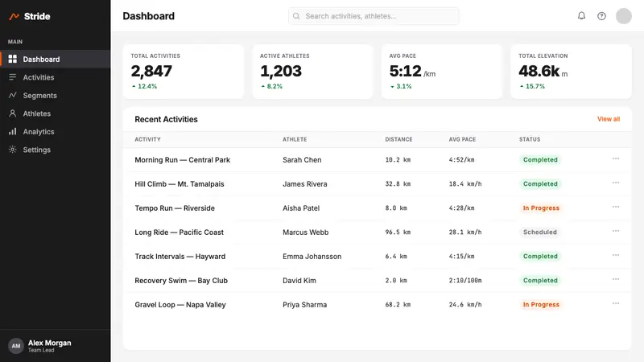Open more options for Long Ride row

pos(616,231)
